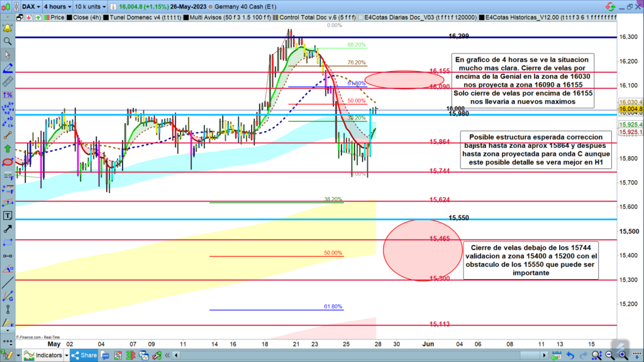Pick the ruler measurement tool
This screenshot has height=362, width=644.
(8, 81)
